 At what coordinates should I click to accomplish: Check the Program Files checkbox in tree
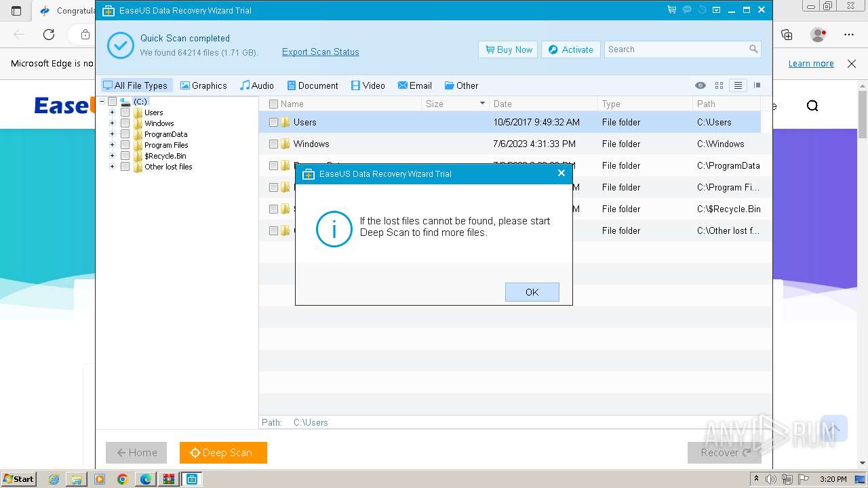point(125,145)
